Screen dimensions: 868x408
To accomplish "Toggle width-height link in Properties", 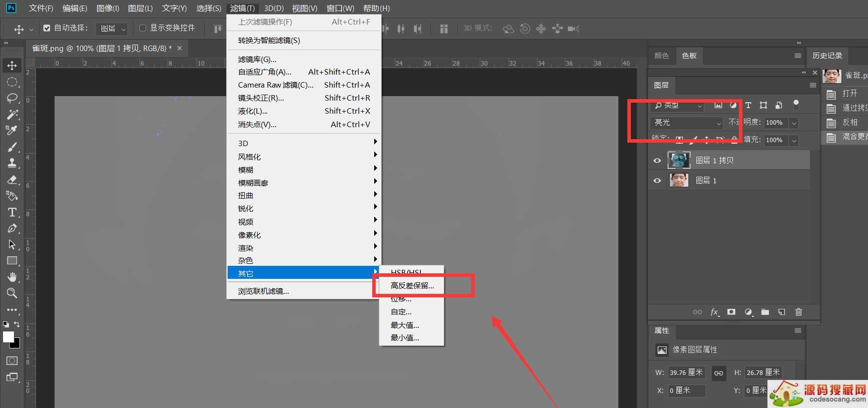I will 718,373.
